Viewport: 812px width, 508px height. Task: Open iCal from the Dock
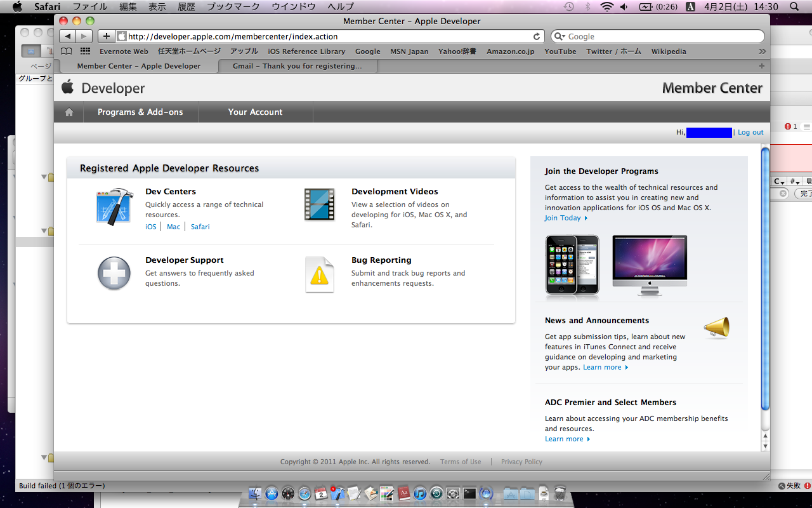321,493
